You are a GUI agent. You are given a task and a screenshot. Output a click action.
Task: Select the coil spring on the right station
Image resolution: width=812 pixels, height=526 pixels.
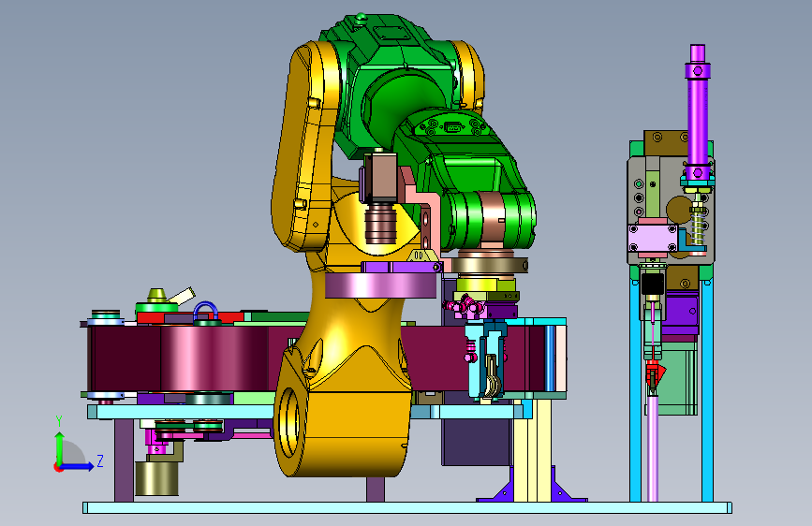click(699, 226)
